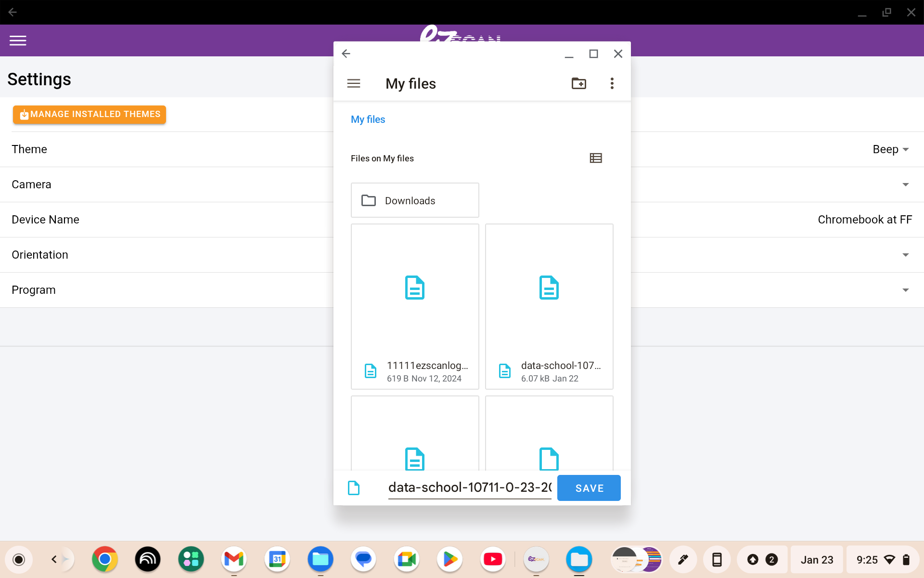Open YouTube from the shelf
Screen dimensions: 924x578
click(x=492, y=559)
